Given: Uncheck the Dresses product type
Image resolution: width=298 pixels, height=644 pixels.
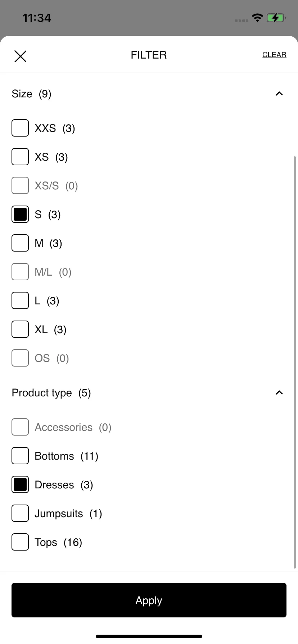Looking at the screenshot, I should pos(20,484).
